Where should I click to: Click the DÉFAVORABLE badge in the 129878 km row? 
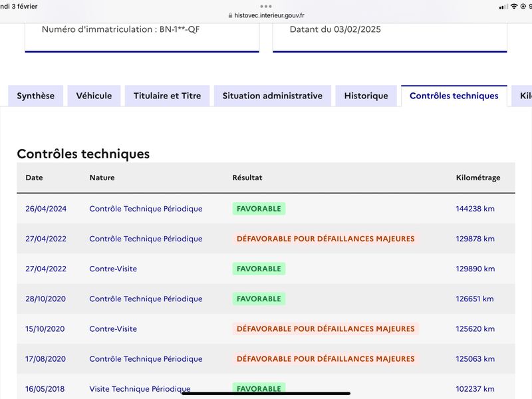click(325, 239)
